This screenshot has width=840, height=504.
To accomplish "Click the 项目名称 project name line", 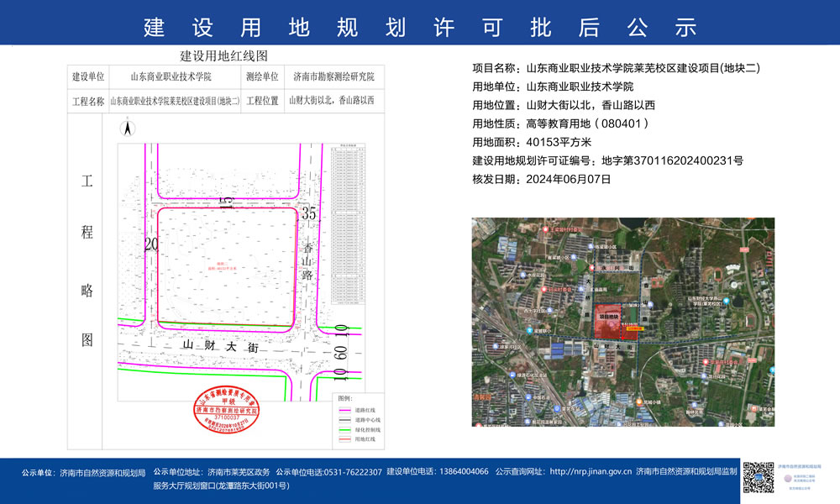I will click(x=616, y=68).
